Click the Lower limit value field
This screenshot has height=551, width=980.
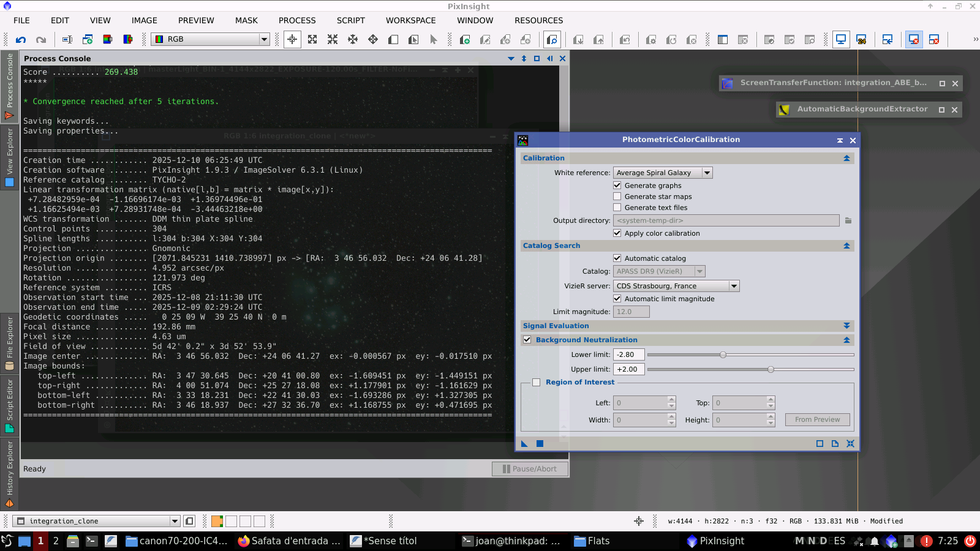628,354
